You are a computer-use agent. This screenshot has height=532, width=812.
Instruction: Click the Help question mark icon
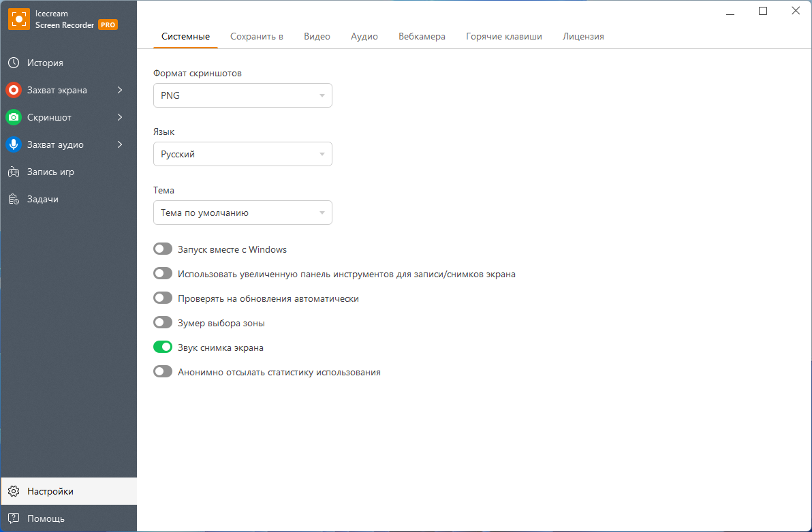pyautogui.click(x=13, y=518)
